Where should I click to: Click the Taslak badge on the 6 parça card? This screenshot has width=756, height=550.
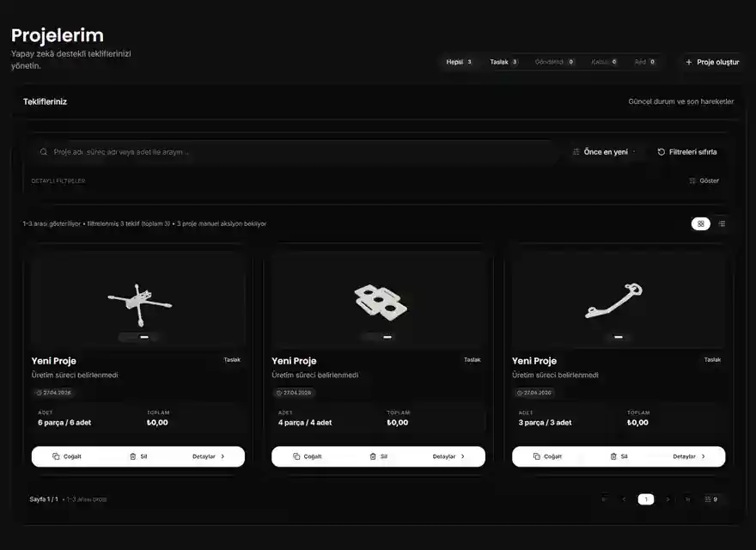232,360
